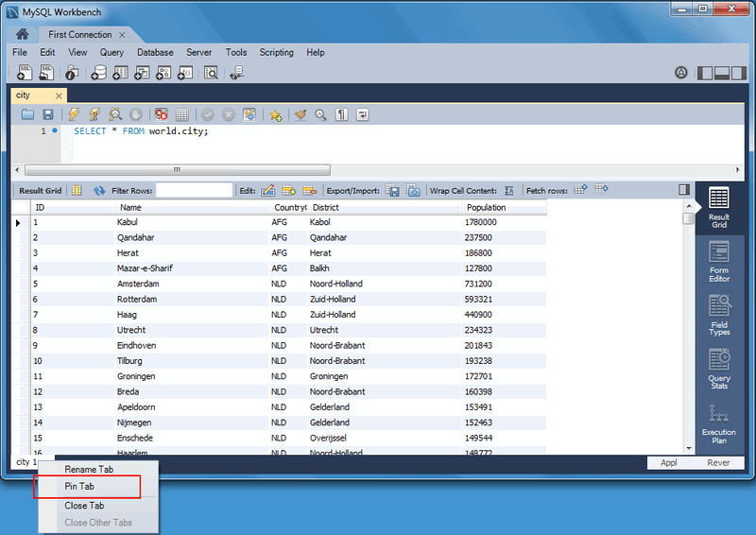The width and height of the screenshot is (756, 535).
Task: Toggle invisible characters display in editor
Action: [341, 114]
